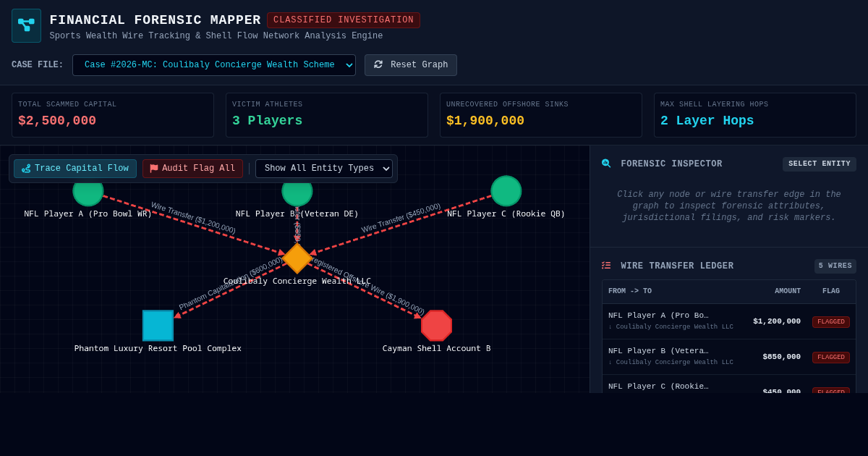Click the Forensic Inspector magnifier icon

pyautogui.click(x=606, y=164)
